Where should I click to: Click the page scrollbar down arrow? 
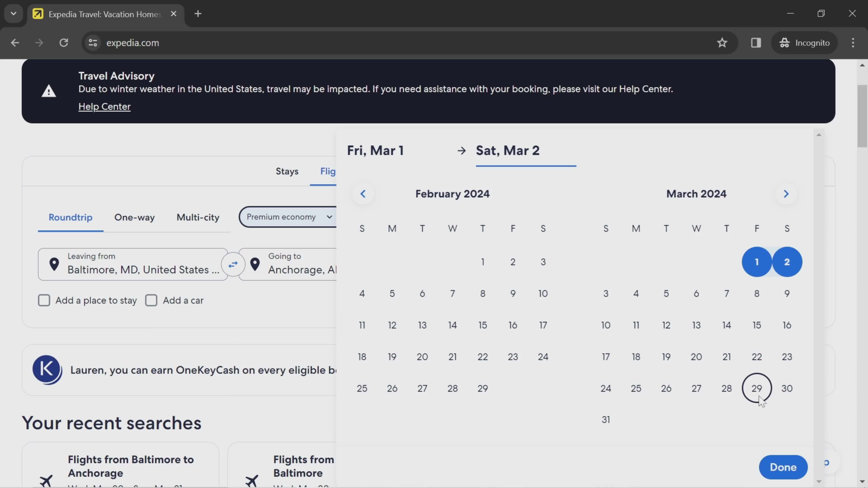coord(862,482)
